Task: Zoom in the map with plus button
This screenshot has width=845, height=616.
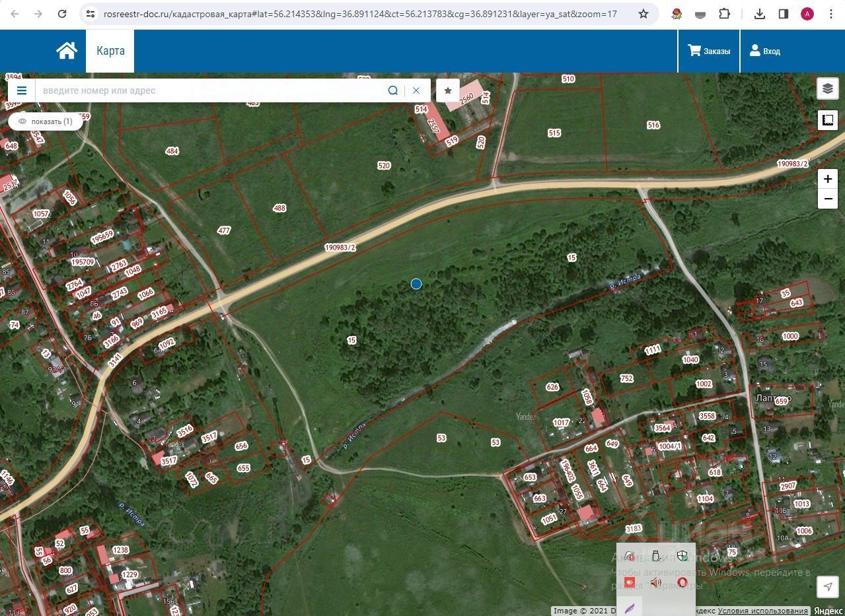Action: (827, 179)
